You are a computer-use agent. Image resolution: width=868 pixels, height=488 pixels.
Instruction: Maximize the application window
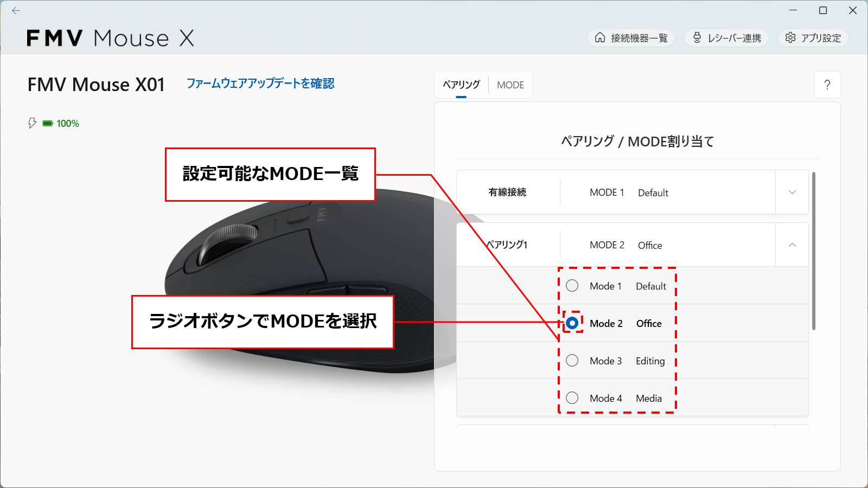(x=823, y=10)
